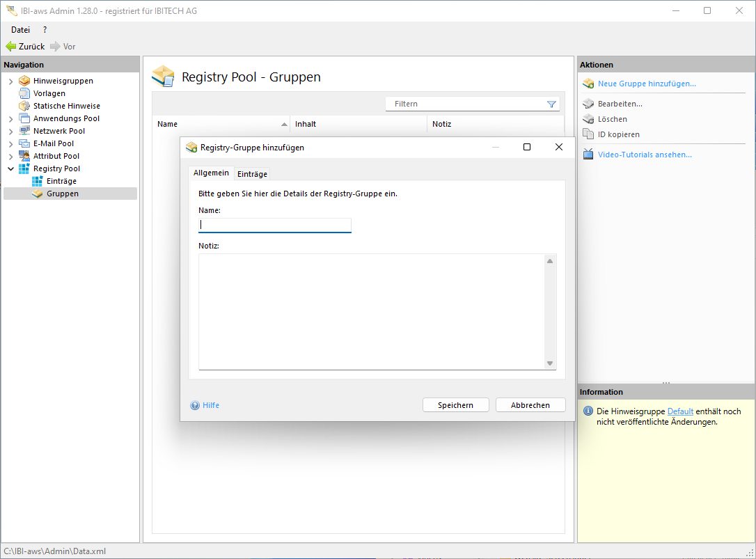Image resolution: width=756 pixels, height=559 pixels.
Task: Expand the Anwendungs Pool tree node
Action: click(x=10, y=119)
